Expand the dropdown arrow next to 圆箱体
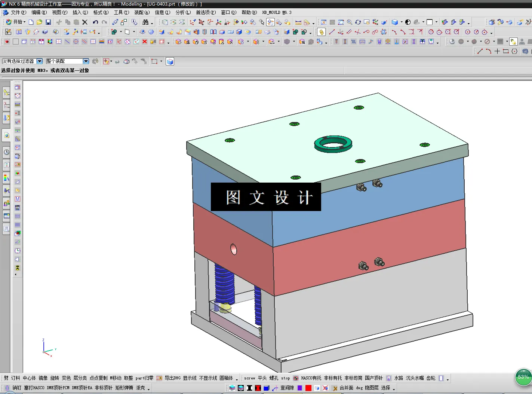 (x=237, y=379)
